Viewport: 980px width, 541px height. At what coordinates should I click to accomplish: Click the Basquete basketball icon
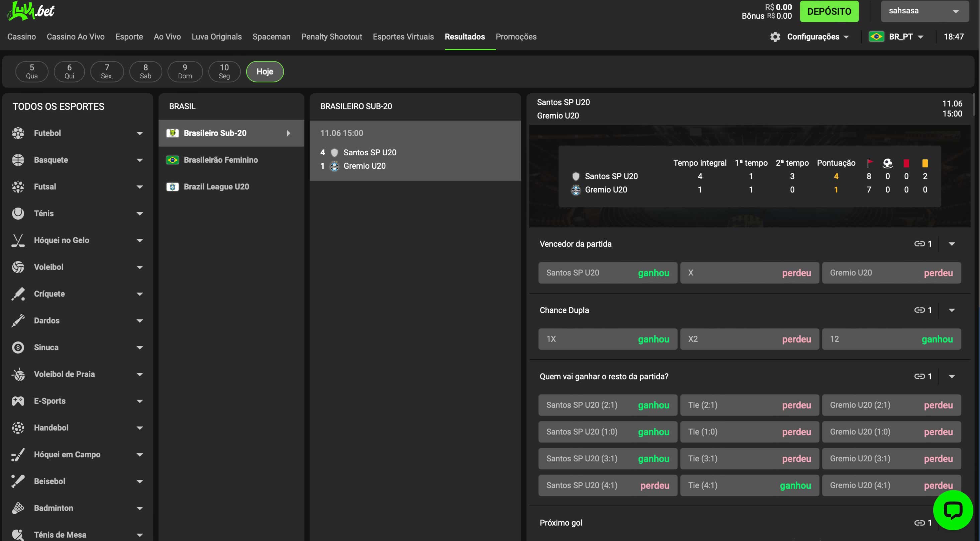click(18, 160)
